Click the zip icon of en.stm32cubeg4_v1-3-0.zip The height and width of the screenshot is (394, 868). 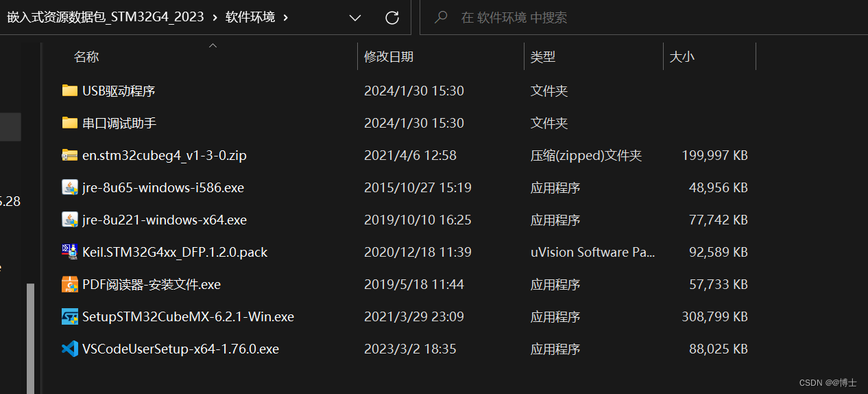tap(69, 155)
